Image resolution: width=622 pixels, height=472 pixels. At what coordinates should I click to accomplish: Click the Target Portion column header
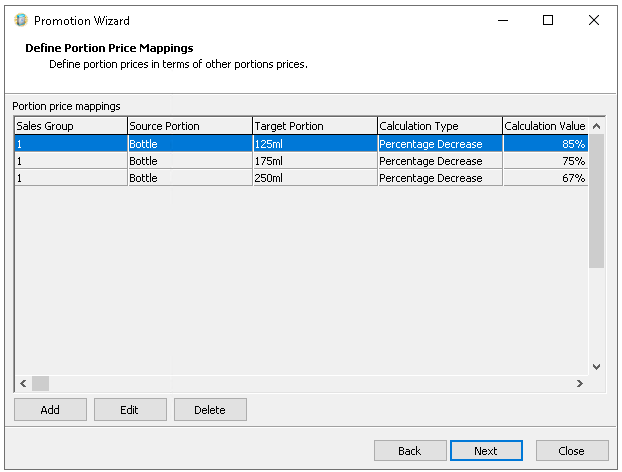click(314, 126)
